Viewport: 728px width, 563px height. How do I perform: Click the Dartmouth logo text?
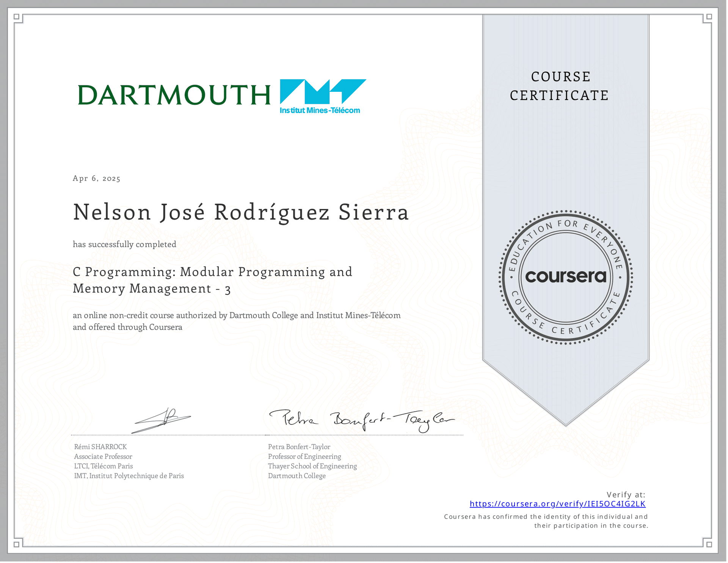tap(174, 95)
